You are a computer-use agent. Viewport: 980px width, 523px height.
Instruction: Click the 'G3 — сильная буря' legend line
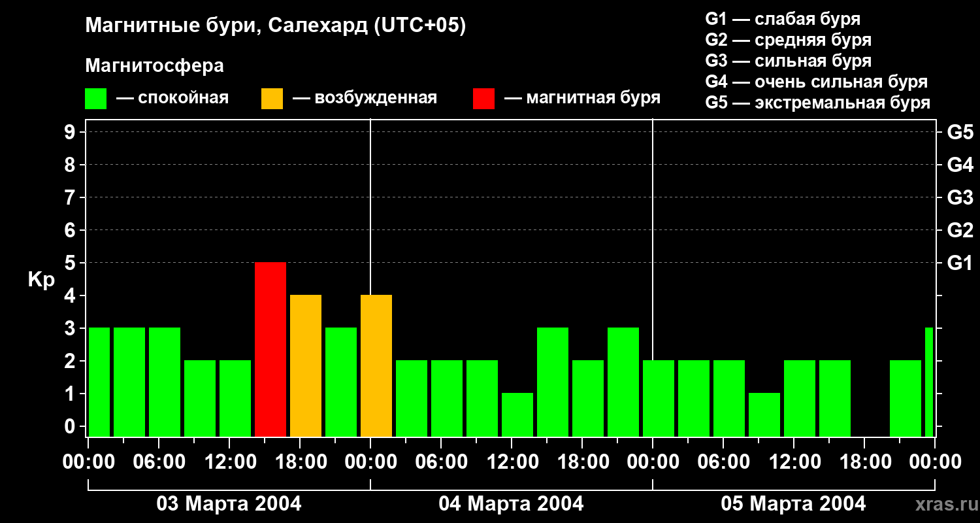click(x=788, y=61)
